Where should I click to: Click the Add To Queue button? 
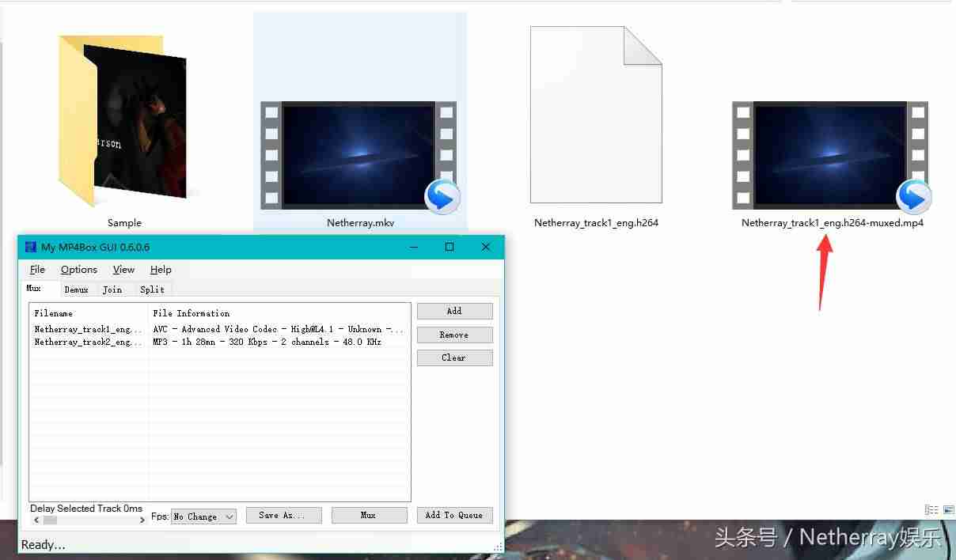tap(454, 515)
